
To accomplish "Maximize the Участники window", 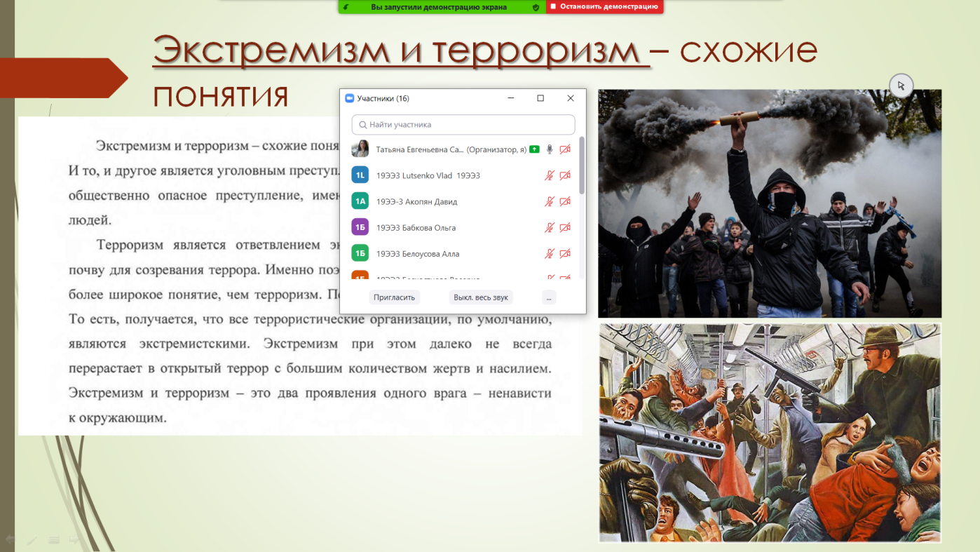I will pos(540,98).
